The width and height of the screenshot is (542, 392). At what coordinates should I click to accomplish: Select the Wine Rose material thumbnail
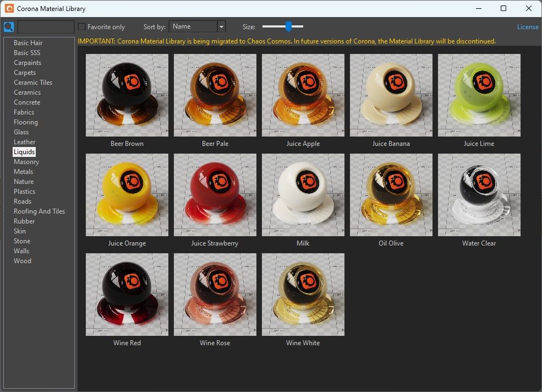tap(215, 295)
